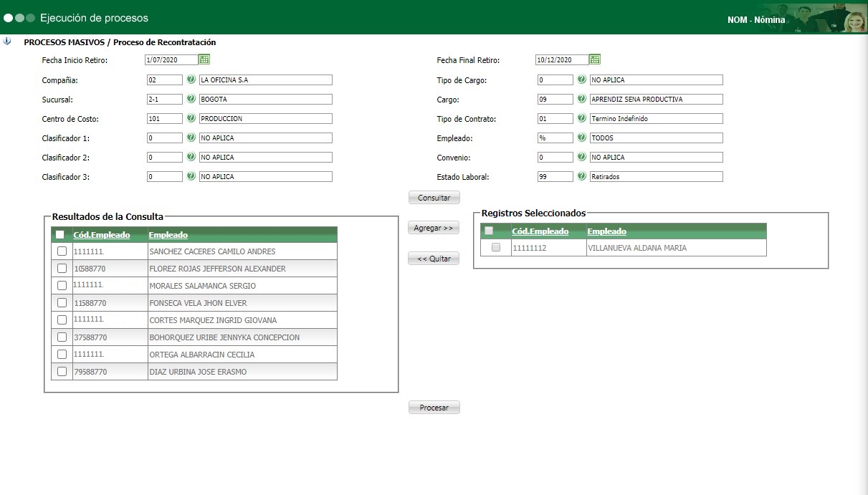Click the Sucursal code field containing 2-1
The image size is (868, 495).
(165, 99)
